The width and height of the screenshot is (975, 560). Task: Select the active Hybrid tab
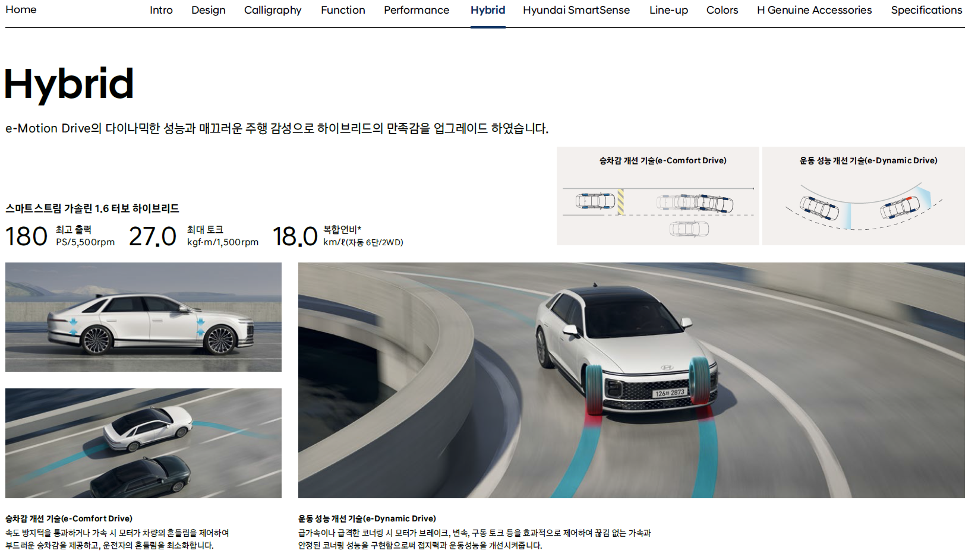click(x=488, y=10)
